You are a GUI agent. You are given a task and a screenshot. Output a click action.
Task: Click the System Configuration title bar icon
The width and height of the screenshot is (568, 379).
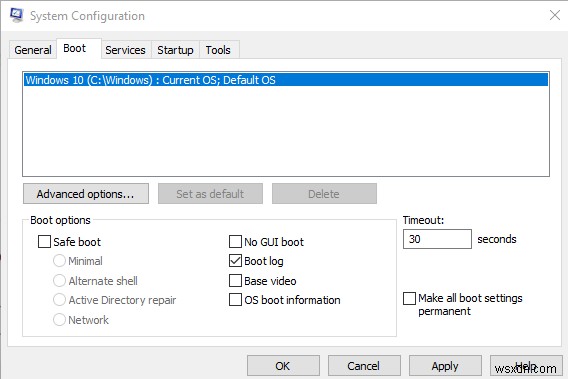16,15
